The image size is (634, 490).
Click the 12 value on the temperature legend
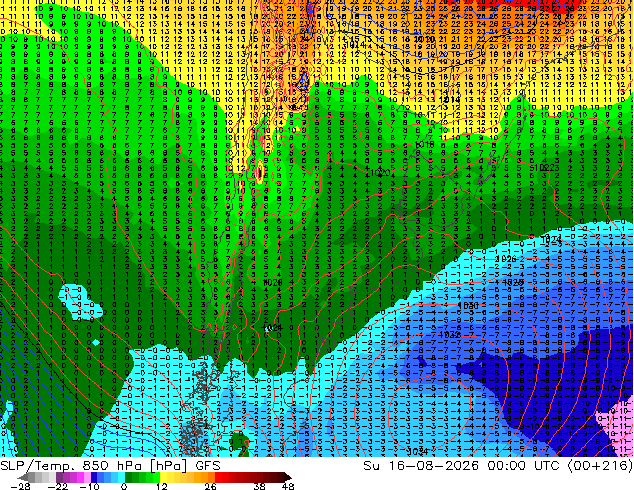[162, 486]
